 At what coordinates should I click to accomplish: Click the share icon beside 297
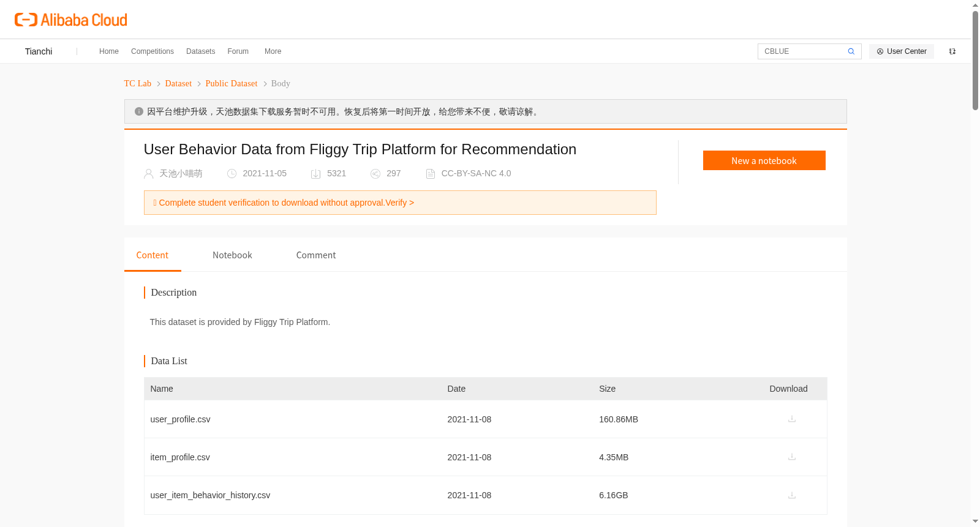tap(375, 174)
